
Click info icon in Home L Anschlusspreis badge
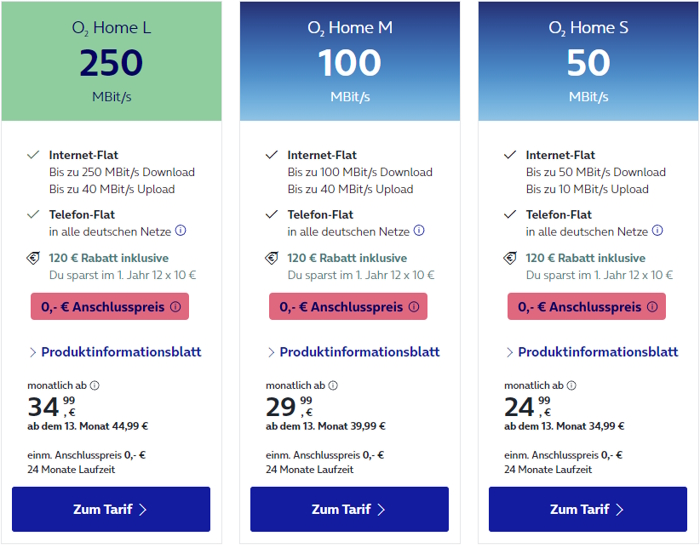coord(176,307)
